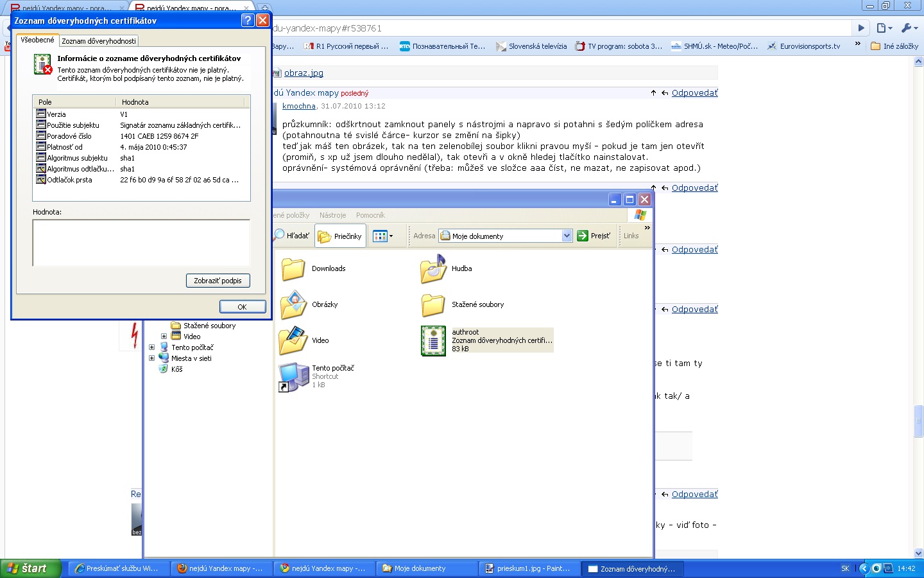Click Hodnota column header in certificate list
Screen dimensions: 924x578
(x=180, y=101)
